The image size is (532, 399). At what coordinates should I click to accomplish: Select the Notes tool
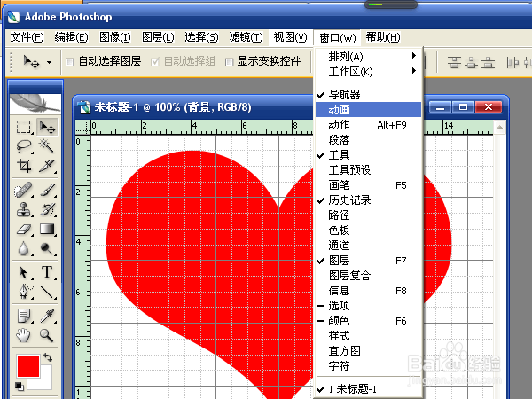point(24,316)
